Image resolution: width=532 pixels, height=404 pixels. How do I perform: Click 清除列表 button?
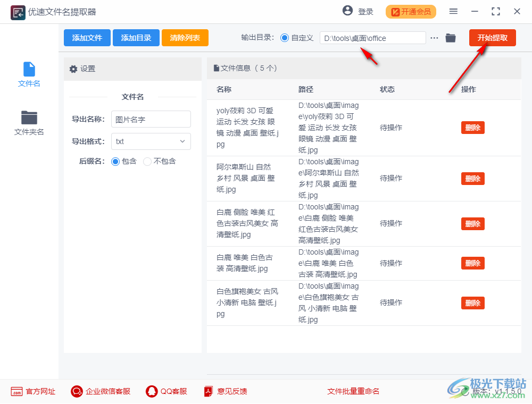[185, 38]
